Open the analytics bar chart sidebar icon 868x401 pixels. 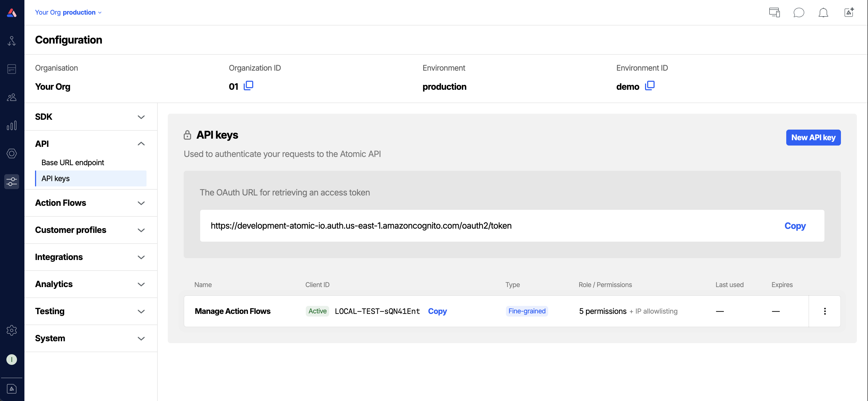[12, 125]
